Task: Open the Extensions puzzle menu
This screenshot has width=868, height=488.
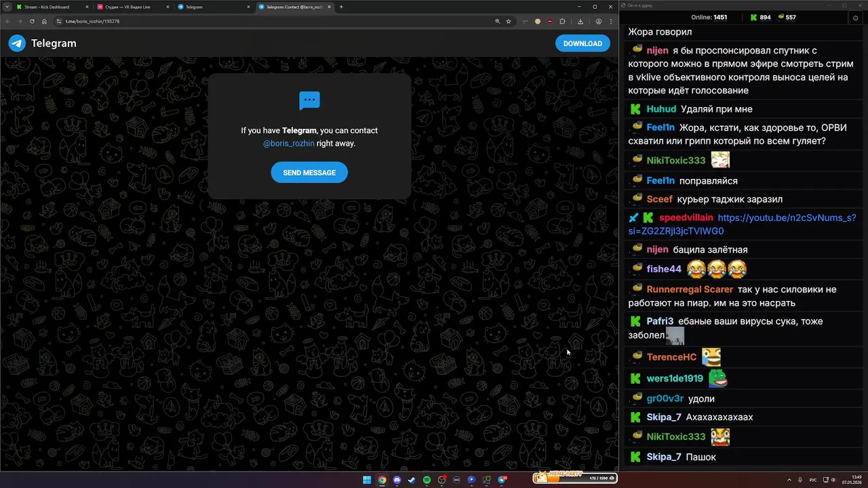Action: click(562, 21)
